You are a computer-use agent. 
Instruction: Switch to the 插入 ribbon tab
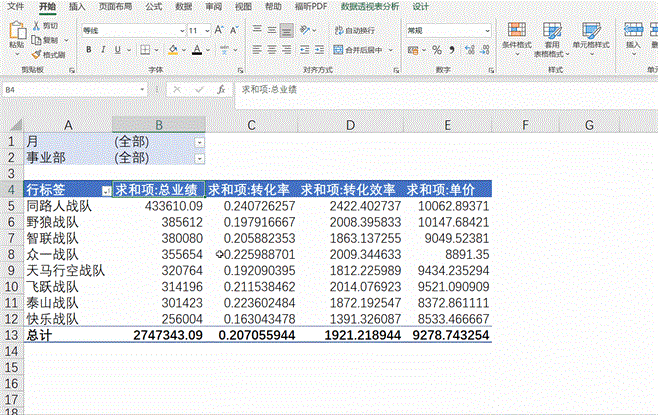77,6
